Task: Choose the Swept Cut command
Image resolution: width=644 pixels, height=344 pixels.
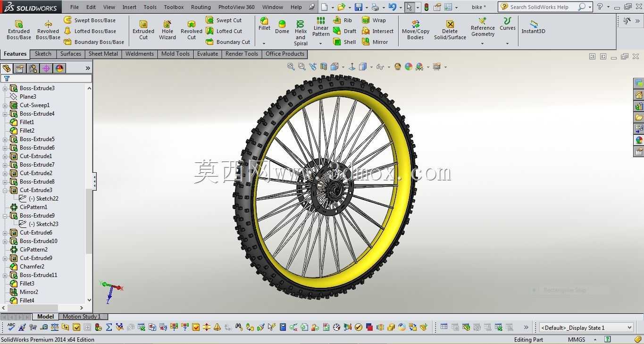Action: point(224,20)
